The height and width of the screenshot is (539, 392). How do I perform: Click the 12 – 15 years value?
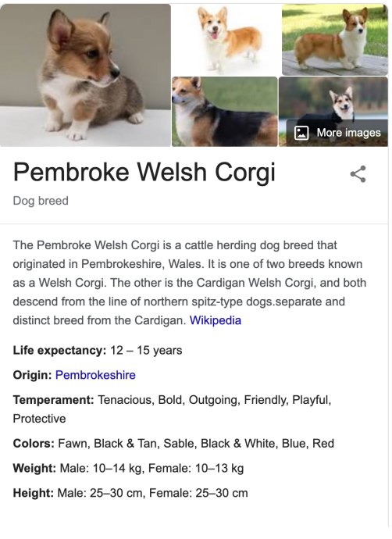146,350
